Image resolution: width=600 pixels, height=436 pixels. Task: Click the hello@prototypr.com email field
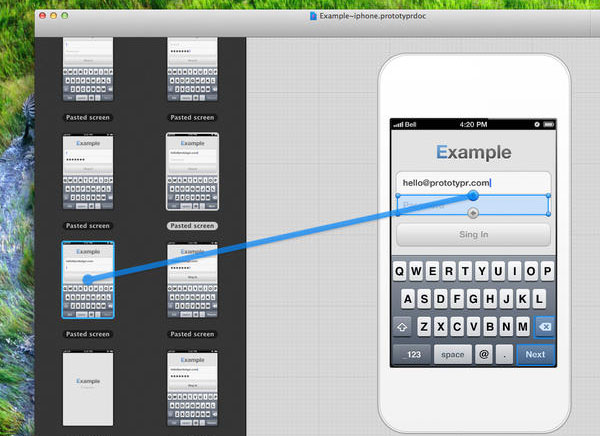coord(473,183)
